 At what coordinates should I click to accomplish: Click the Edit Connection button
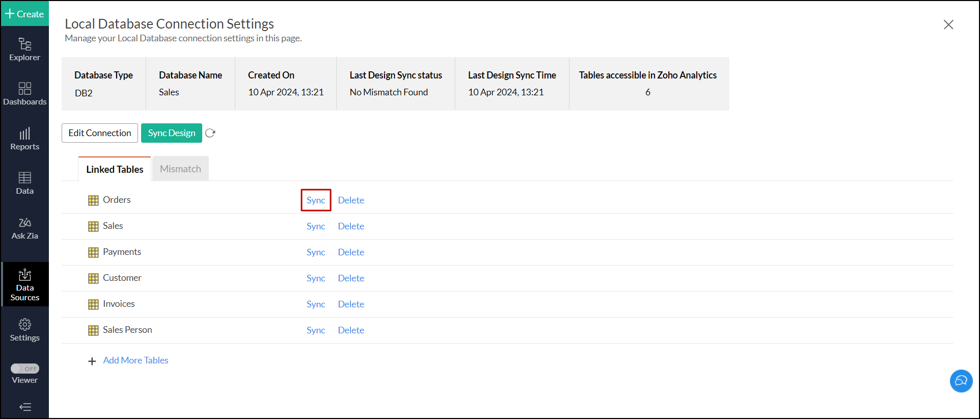tap(100, 133)
